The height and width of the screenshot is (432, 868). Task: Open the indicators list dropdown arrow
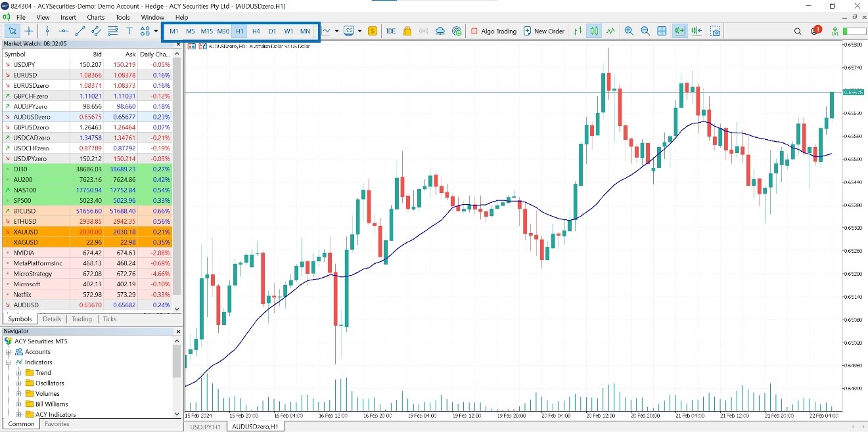[336, 31]
